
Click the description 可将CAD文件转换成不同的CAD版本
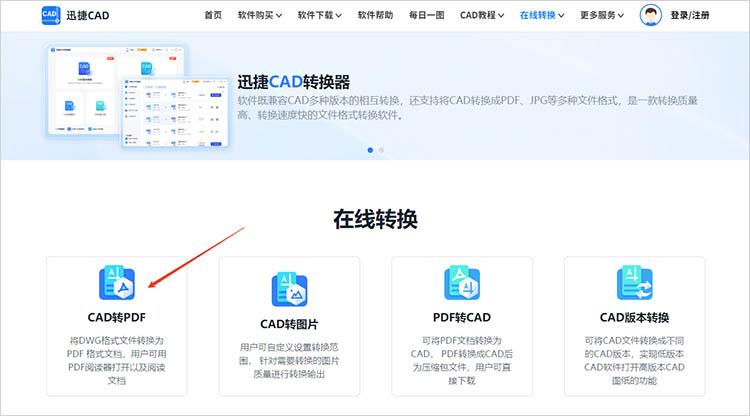pos(634,361)
